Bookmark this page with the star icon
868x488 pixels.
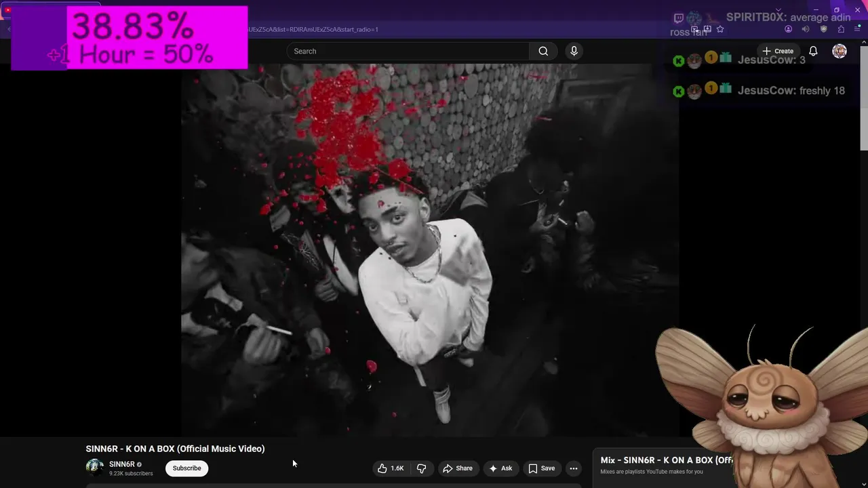720,29
